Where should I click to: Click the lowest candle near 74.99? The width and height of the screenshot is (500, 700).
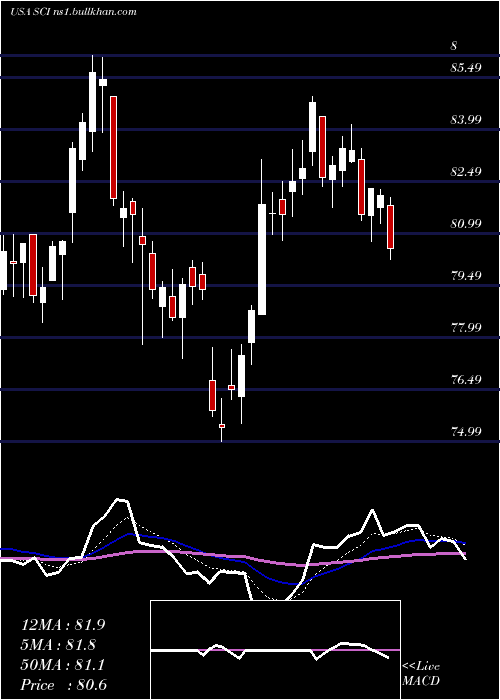pyautogui.click(x=222, y=427)
